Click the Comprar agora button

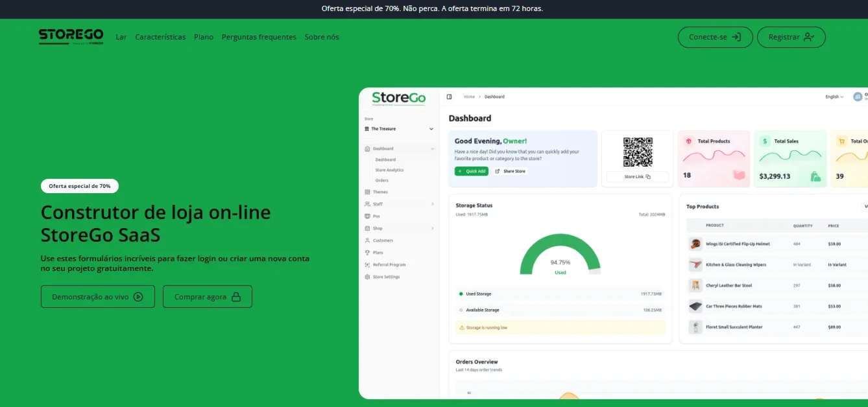coord(208,297)
